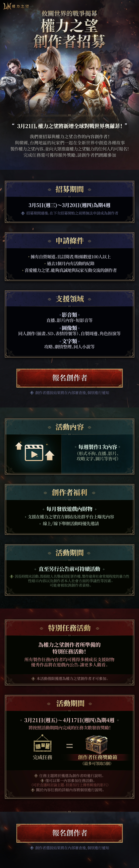The width and height of the screenshot is (139, 868).
Task: Click the 申請條件 section header
Action: click(69, 241)
